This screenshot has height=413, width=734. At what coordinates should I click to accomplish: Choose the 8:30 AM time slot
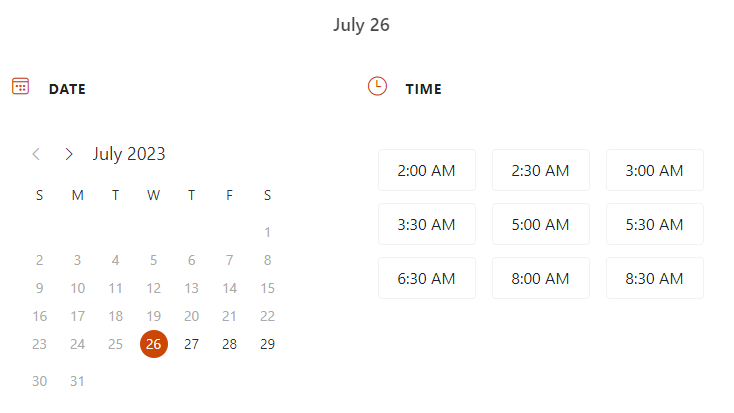[x=655, y=278]
